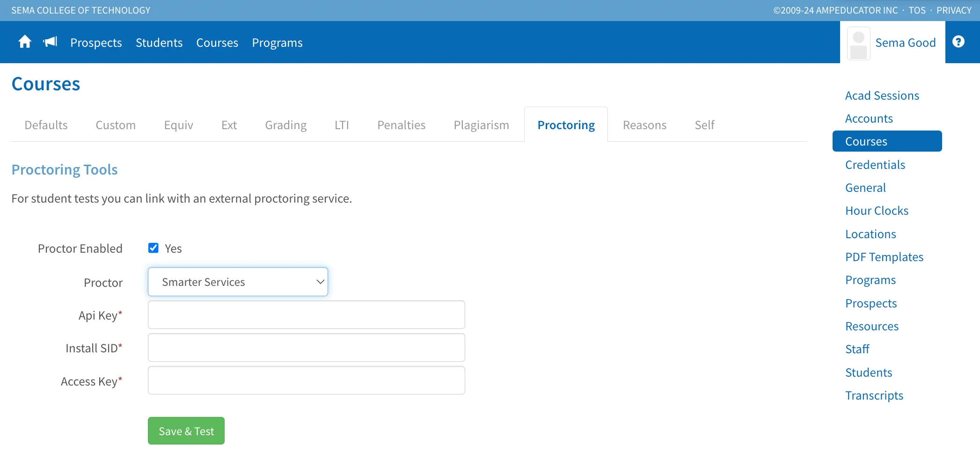The width and height of the screenshot is (980, 452).
Task: Open the Proctor dropdown showing Smarter Services
Action: [238, 282]
